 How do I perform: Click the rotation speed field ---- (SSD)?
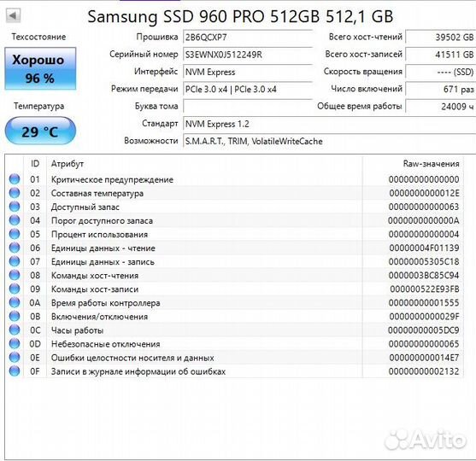tap(441, 72)
